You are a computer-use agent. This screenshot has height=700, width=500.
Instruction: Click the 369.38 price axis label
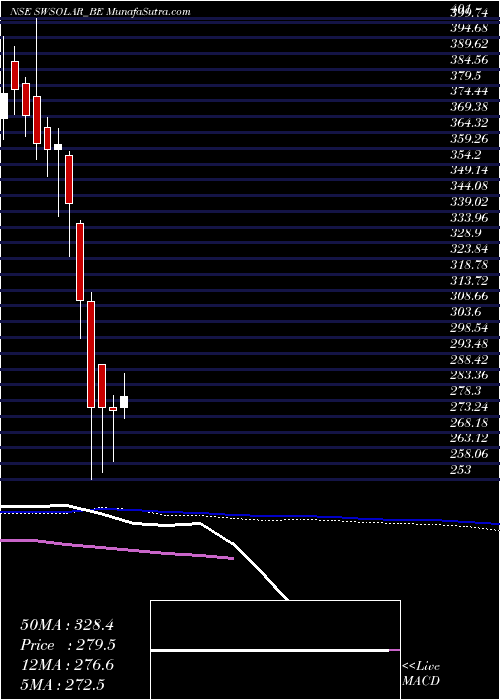pos(470,108)
